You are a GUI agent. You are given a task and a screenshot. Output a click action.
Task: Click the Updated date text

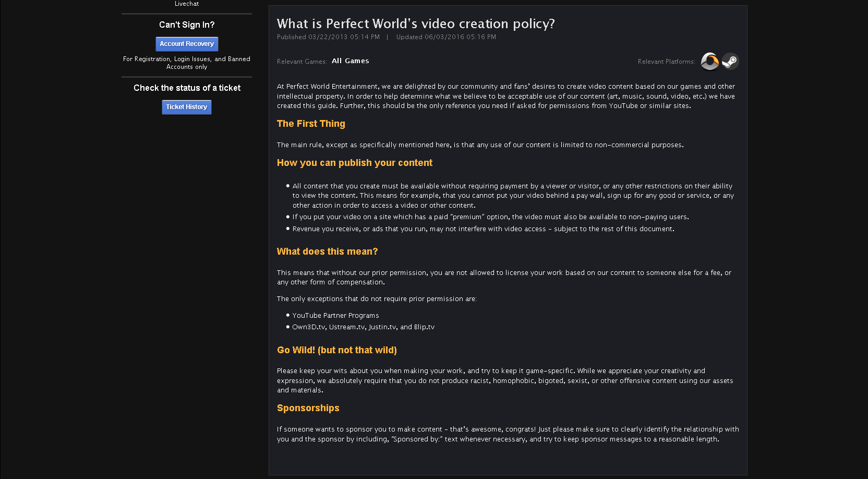[x=446, y=37]
